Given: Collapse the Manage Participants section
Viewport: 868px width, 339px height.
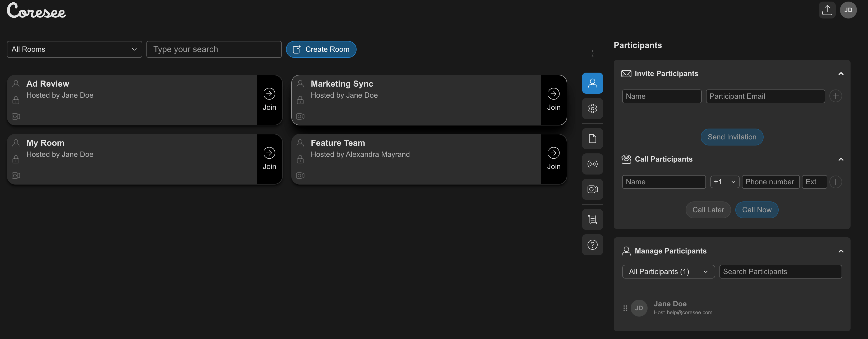Looking at the screenshot, I should [x=841, y=251].
